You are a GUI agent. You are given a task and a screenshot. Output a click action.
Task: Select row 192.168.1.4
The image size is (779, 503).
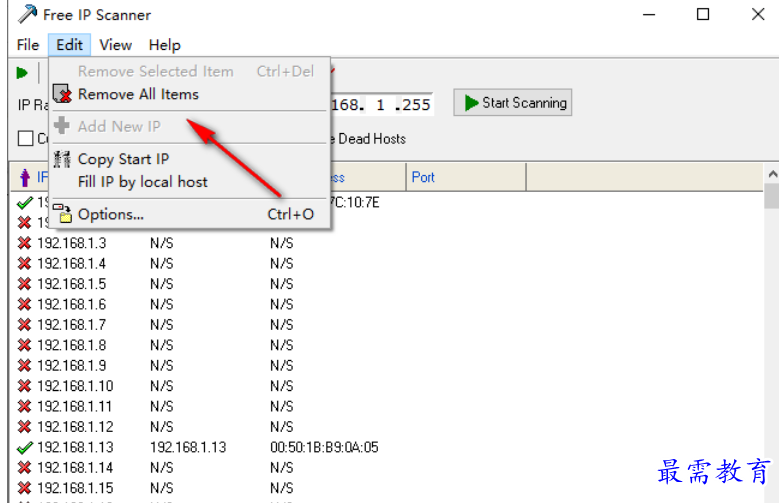(387, 263)
